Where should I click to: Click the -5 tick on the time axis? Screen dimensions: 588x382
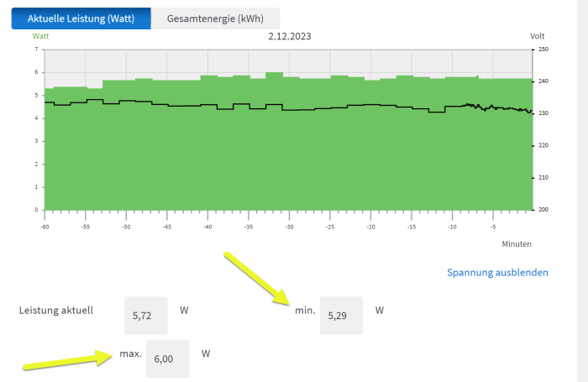[x=492, y=226]
